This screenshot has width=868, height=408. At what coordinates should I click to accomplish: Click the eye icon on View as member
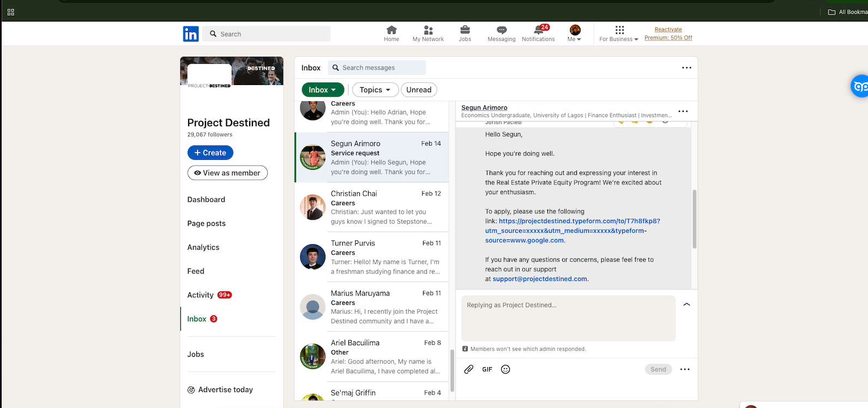(197, 173)
